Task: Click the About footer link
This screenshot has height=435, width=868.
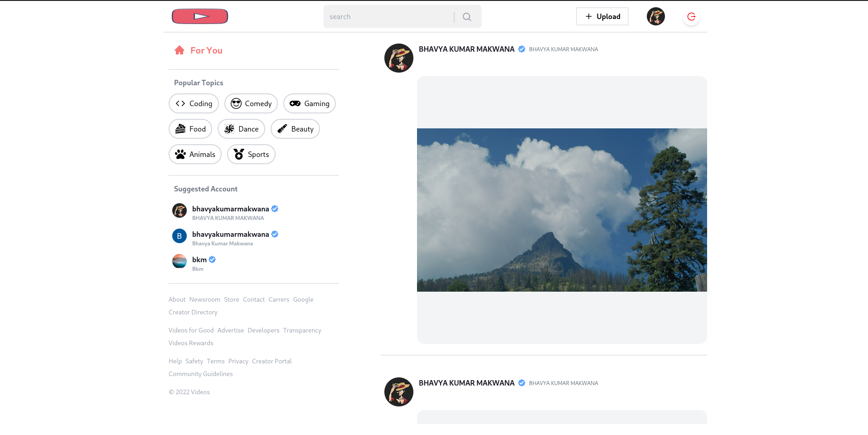Action: (x=177, y=299)
